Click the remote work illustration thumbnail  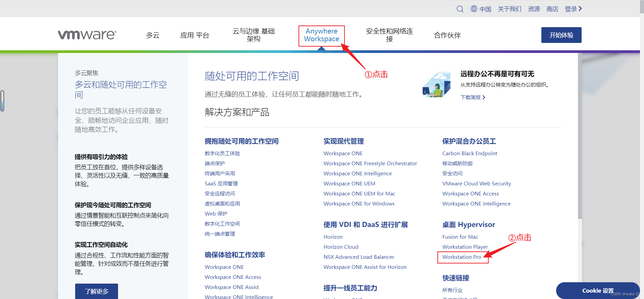click(x=436, y=84)
